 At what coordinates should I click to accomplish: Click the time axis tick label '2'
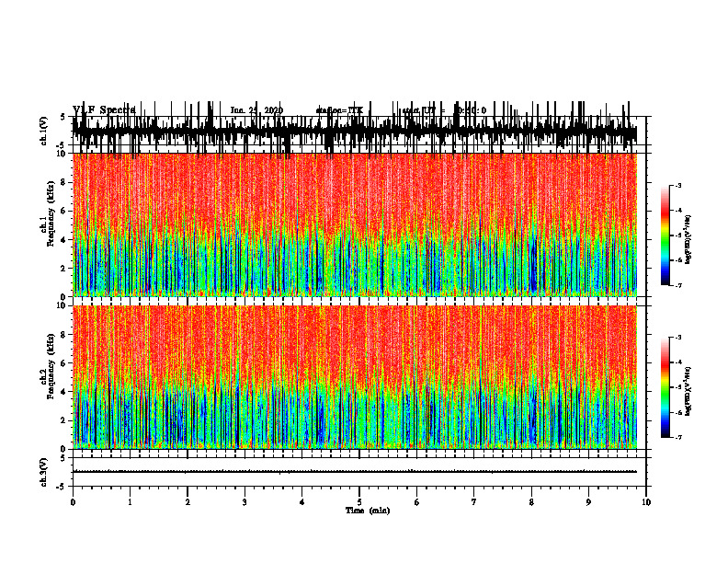188,502
